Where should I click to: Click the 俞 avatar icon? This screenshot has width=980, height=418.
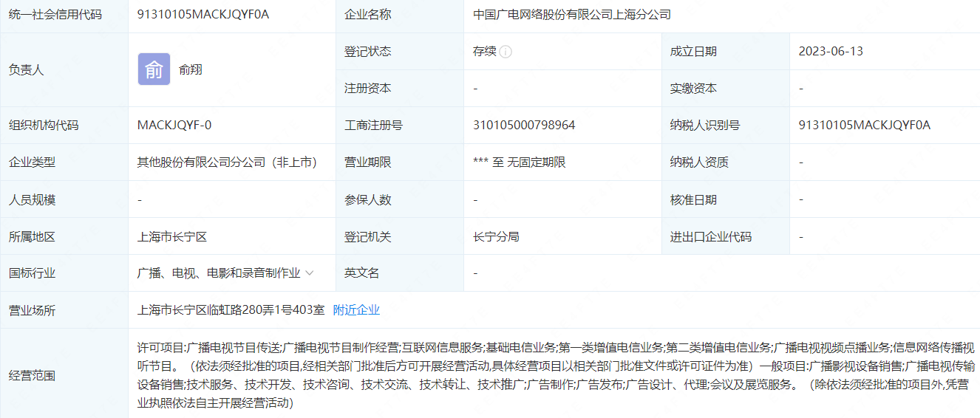[x=154, y=69]
